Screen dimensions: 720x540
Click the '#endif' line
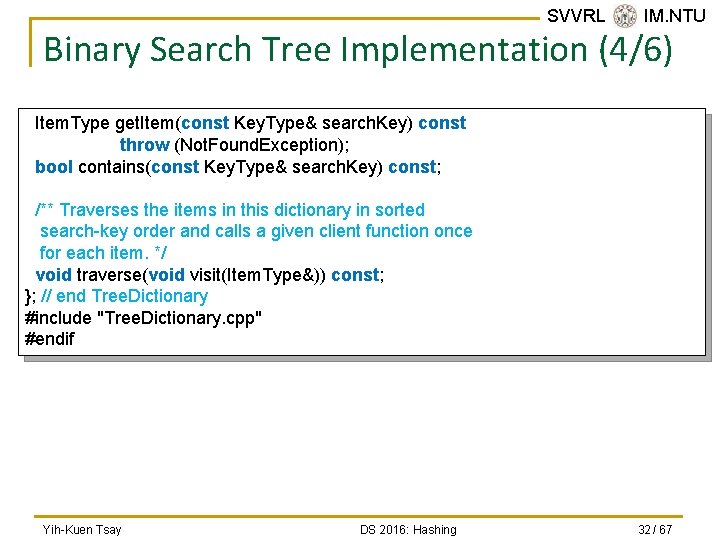[50, 339]
